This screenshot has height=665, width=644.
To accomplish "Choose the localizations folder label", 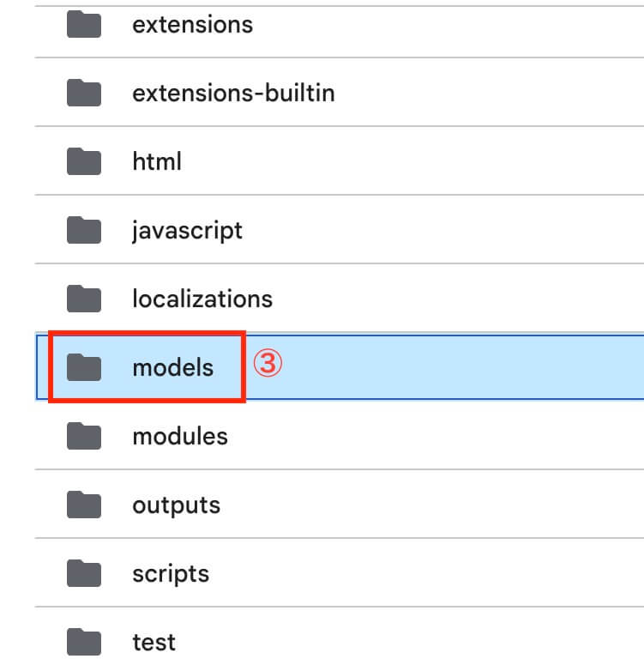I will click(202, 299).
